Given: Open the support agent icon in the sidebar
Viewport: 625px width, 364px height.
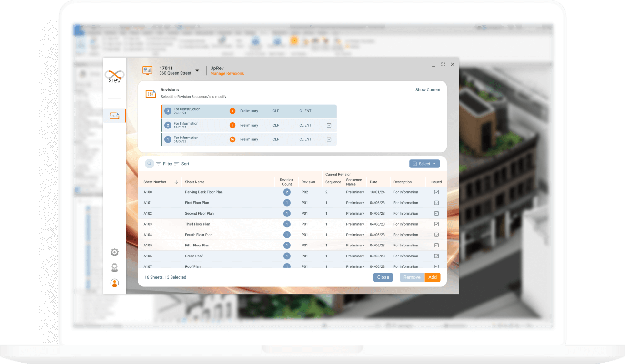Looking at the screenshot, I should [x=114, y=267].
